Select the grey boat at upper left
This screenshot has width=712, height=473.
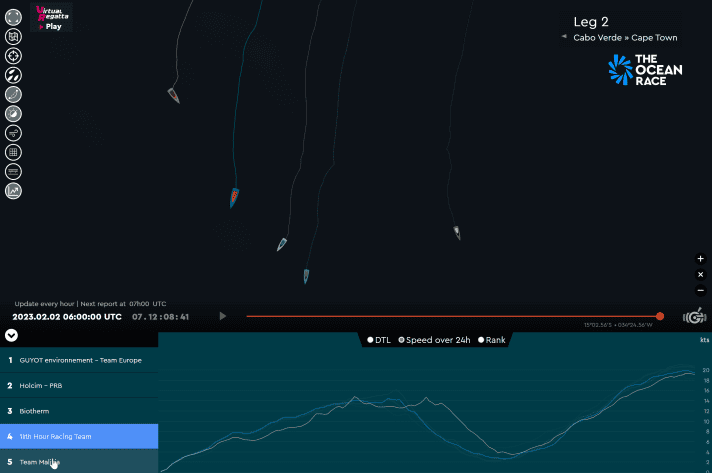pyautogui.click(x=174, y=95)
